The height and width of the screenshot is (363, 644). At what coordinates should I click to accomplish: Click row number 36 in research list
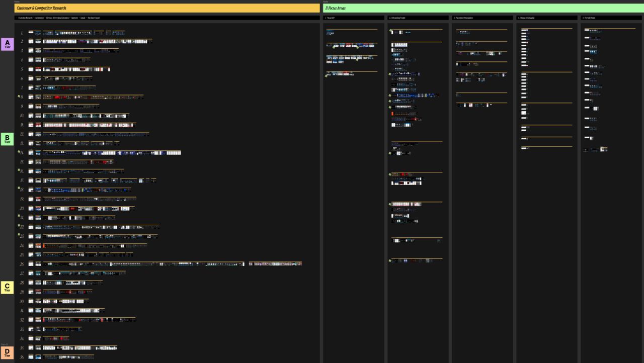tap(22, 357)
